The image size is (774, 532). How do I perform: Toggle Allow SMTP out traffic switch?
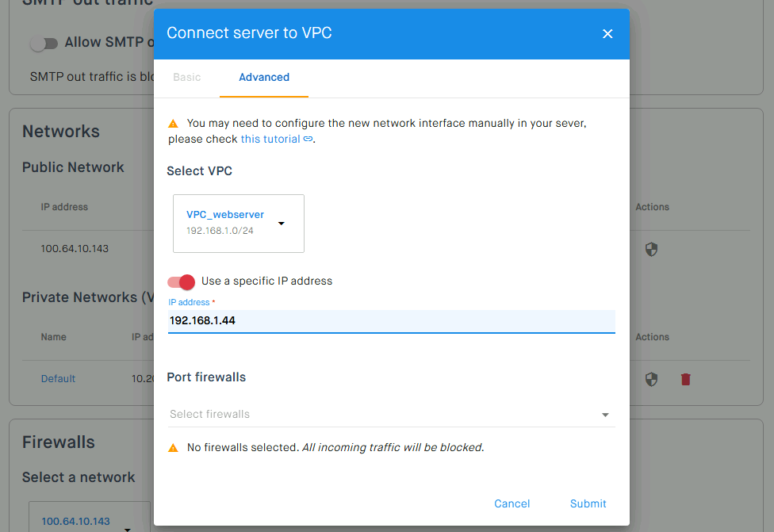click(x=44, y=44)
